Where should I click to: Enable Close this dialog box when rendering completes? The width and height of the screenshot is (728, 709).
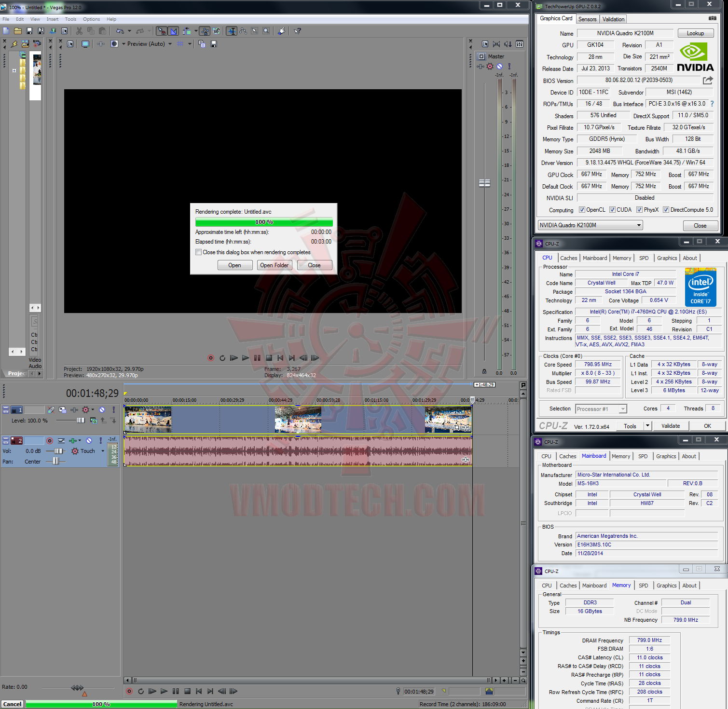tap(198, 252)
